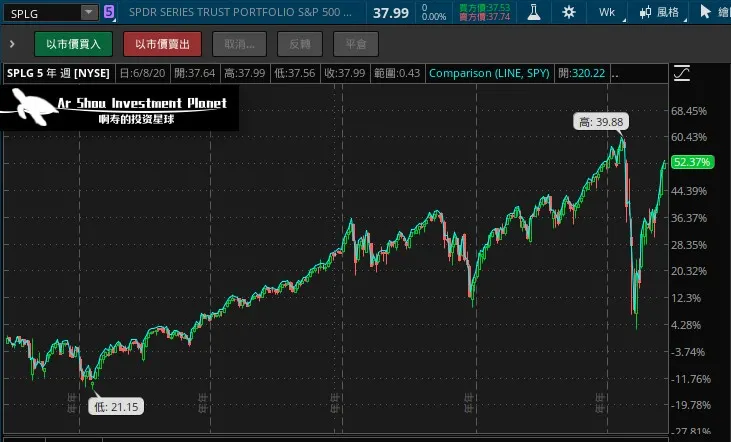Click the 開:320.22 SPY comparison value
Screen dimensions: 731x442
click(581, 73)
